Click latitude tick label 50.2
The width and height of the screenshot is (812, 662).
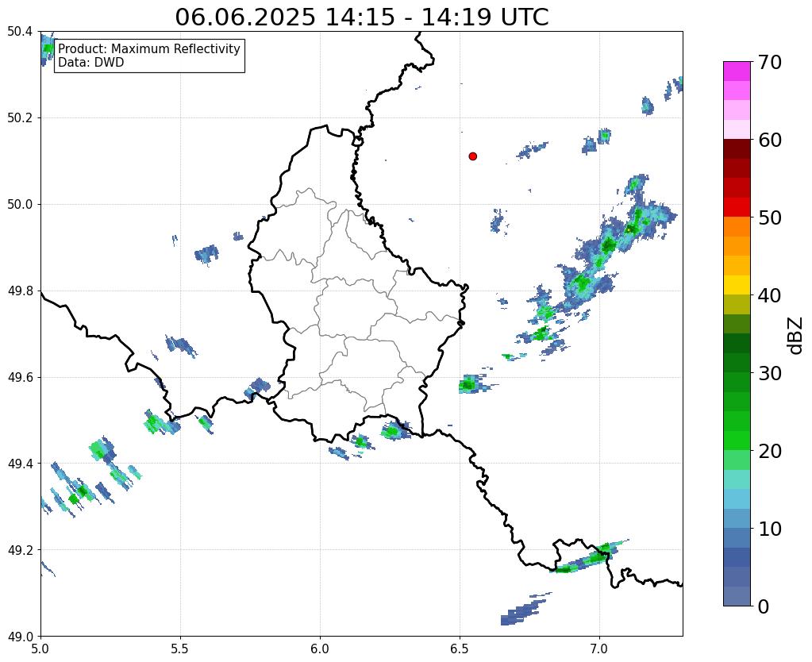pyautogui.click(x=20, y=117)
